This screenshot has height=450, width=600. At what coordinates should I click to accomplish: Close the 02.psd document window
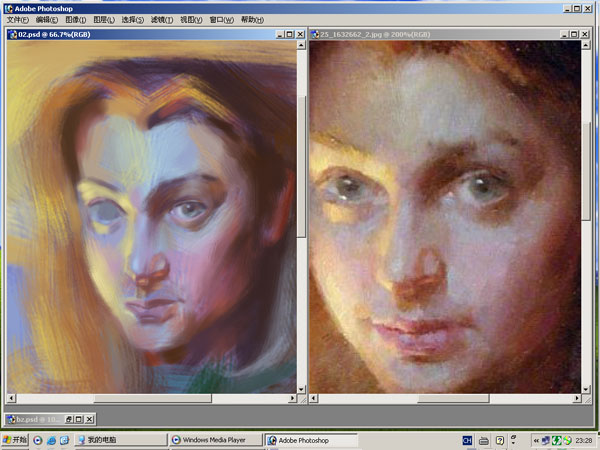pyautogui.click(x=300, y=34)
